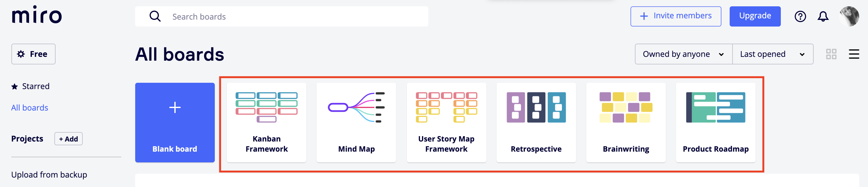The height and width of the screenshot is (187, 868).
Task: Choose the Mind Map template
Action: [356, 122]
